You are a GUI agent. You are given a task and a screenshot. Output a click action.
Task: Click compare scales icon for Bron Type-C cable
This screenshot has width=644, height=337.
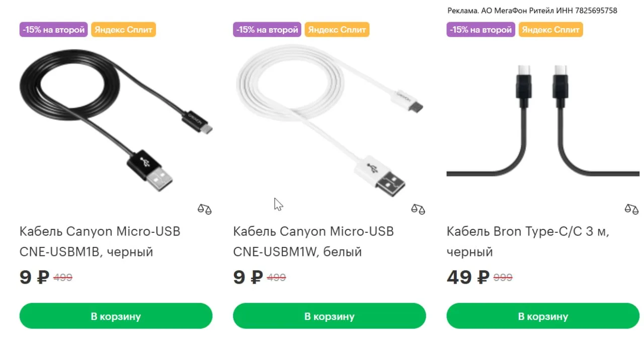(631, 209)
